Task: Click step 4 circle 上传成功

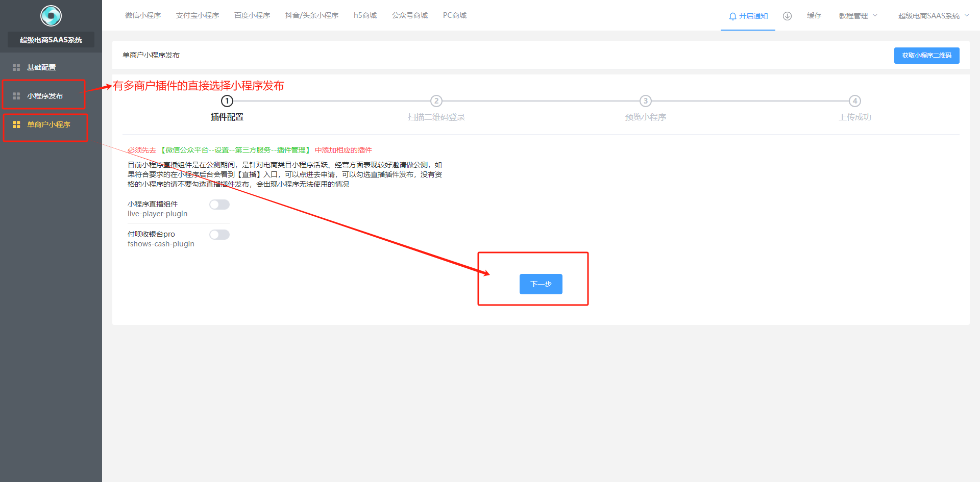Action: click(855, 101)
